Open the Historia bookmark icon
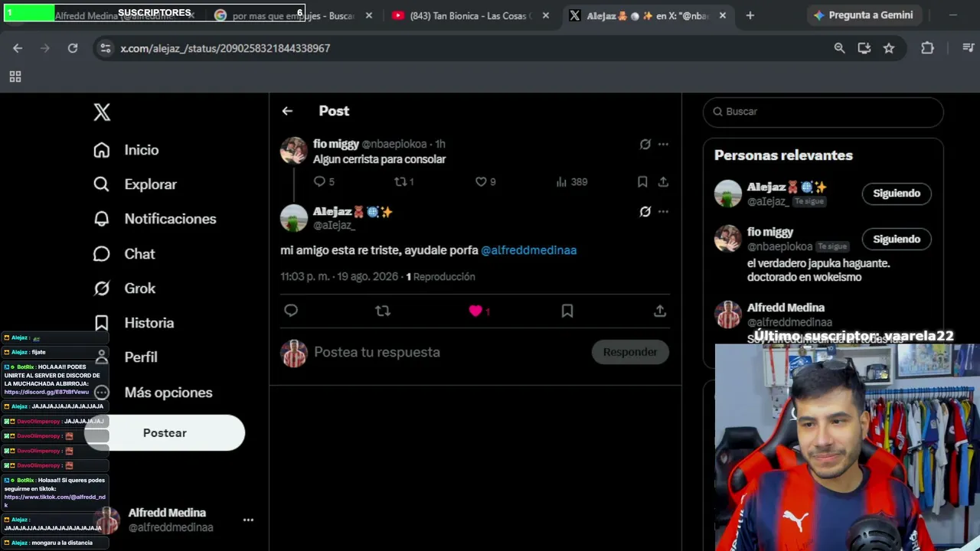 (x=102, y=323)
